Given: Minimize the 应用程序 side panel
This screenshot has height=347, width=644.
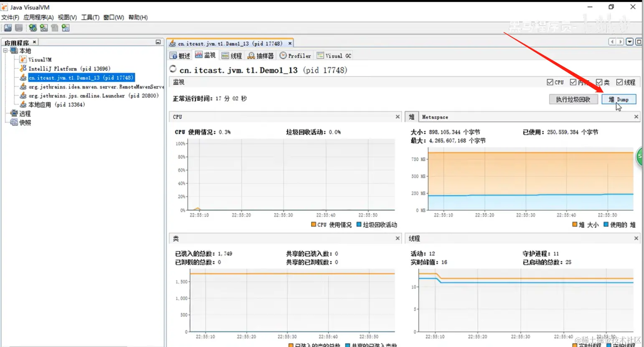Looking at the screenshot, I should tap(158, 42).
